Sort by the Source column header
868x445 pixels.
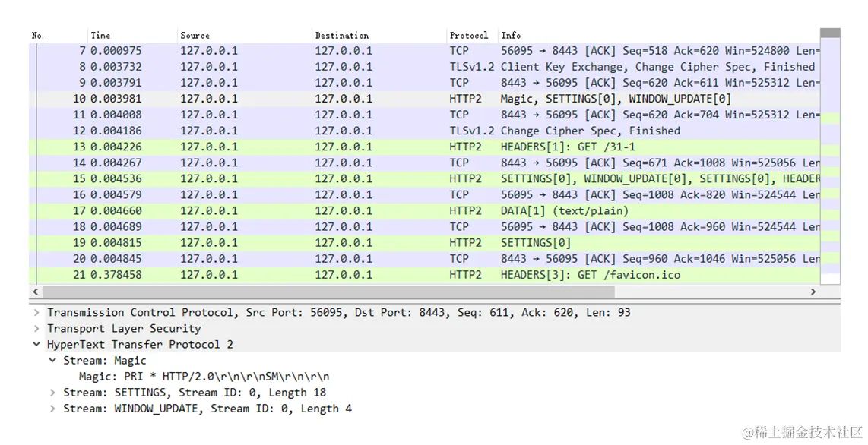pyautogui.click(x=245, y=36)
